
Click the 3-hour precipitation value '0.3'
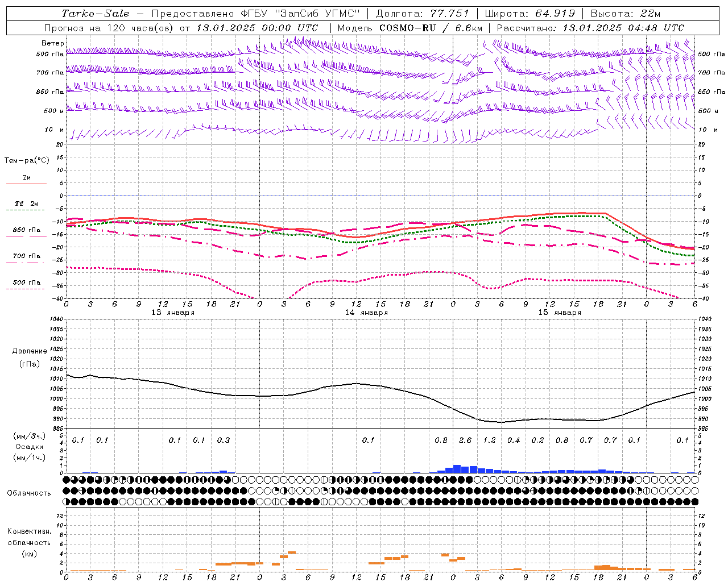click(x=224, y=440)
